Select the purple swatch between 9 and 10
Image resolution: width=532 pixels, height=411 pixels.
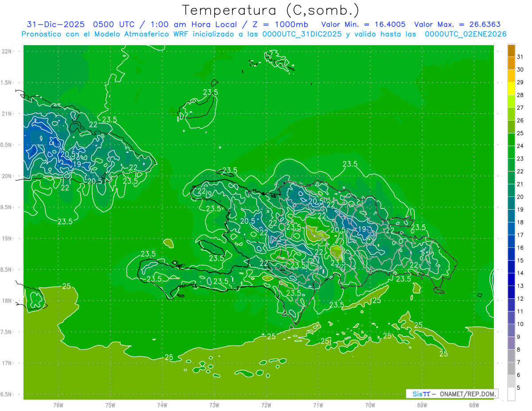[x=511, y=331]
